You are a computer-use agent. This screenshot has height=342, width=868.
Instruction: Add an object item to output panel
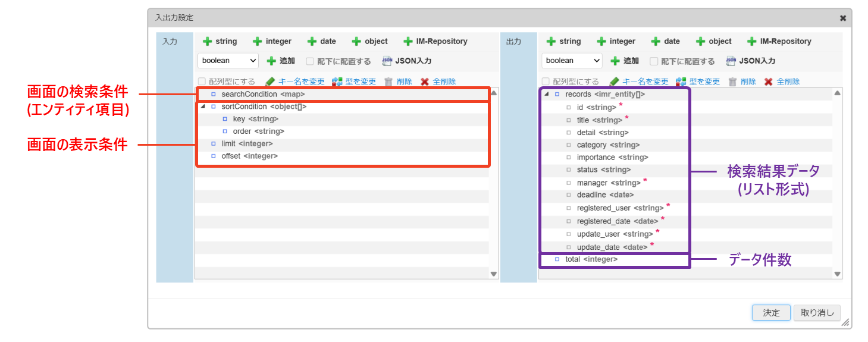coord(713,42)
